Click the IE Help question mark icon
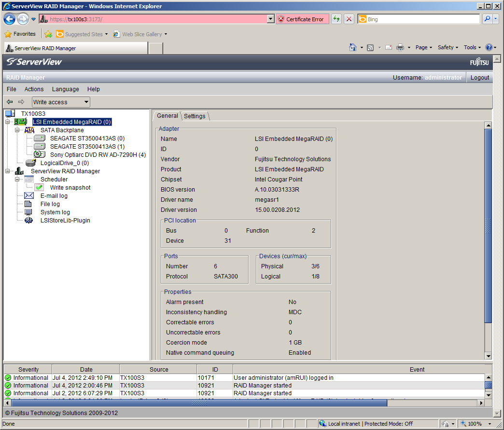The image size is (504, 430). click(x=489, y=47)
